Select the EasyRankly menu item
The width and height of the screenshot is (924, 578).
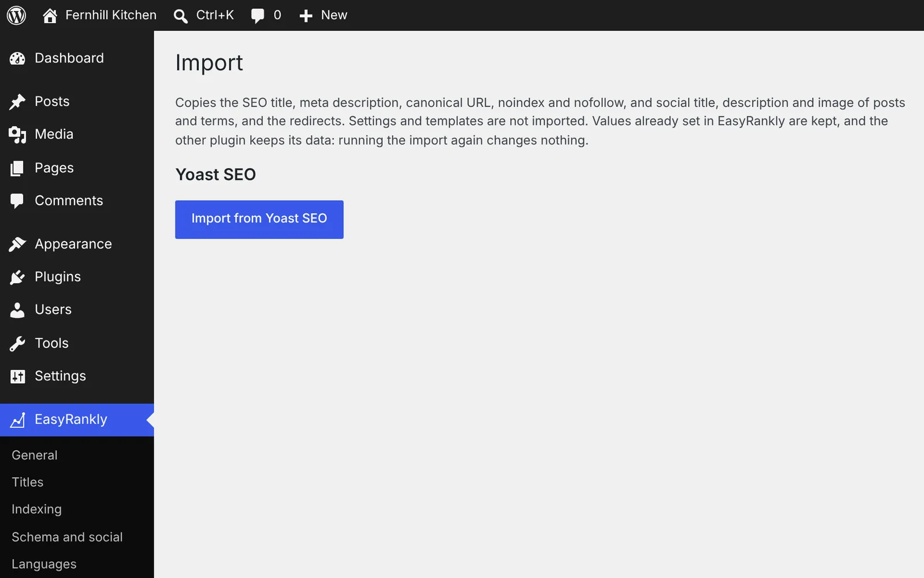click(77, 420)
